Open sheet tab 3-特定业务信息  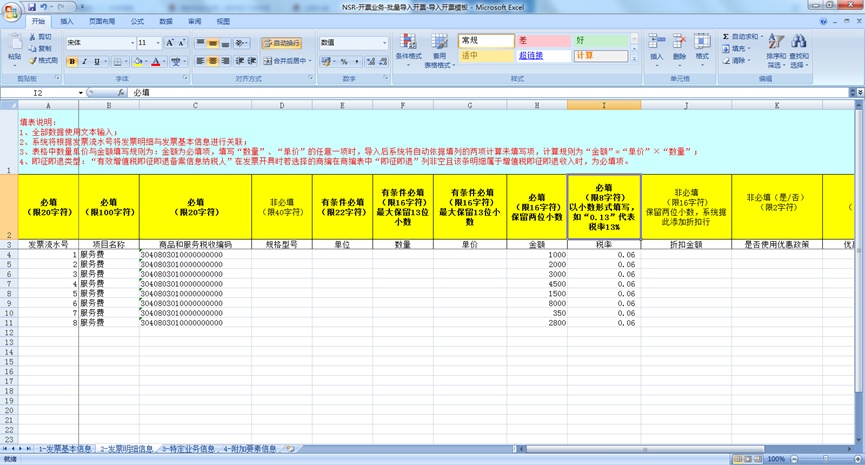[188, 449]
